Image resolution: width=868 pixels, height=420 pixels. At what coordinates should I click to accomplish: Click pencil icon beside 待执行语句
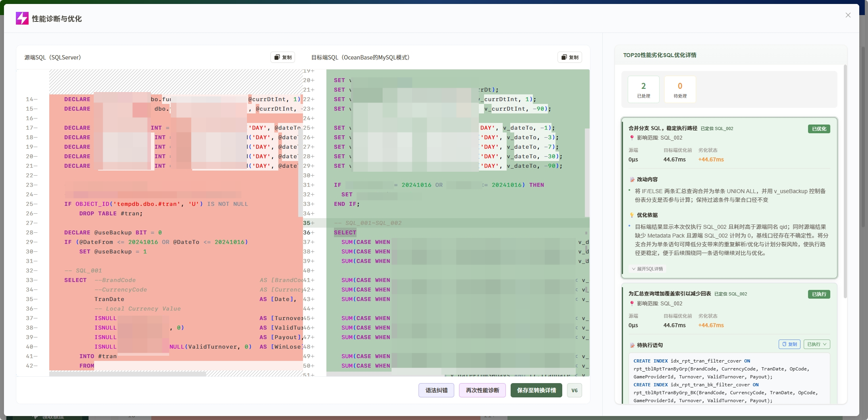coord(632,345)
